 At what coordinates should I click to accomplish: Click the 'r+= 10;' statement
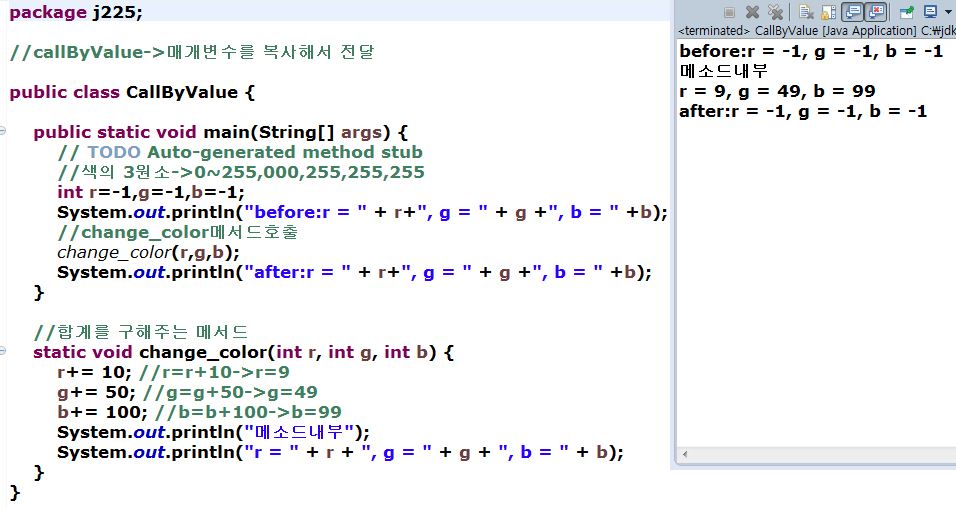click(x=94, y=372)
